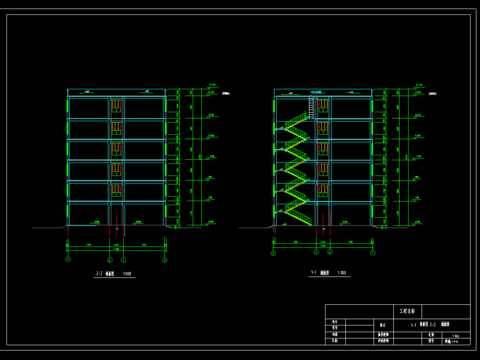The height and width of the screenshot is (360, 480).
Task: Select the rightmost axis bubble under 2-2 section
Action: (x=165, y=260)
